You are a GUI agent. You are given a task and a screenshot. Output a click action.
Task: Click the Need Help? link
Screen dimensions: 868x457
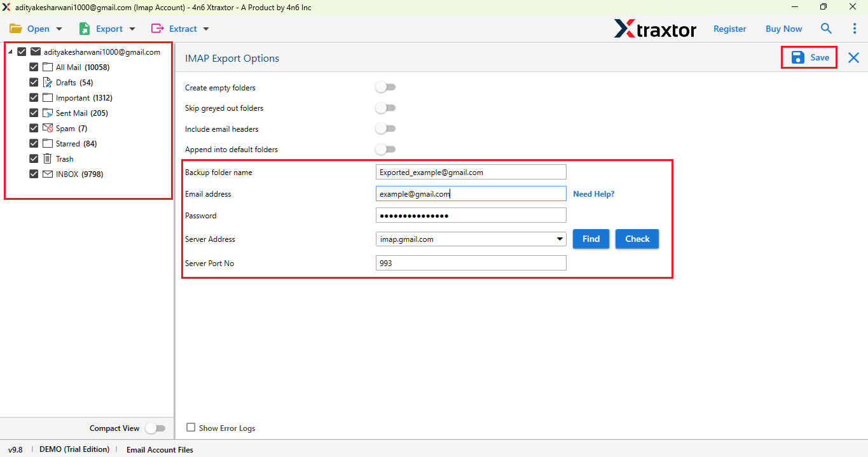point(593,193)
